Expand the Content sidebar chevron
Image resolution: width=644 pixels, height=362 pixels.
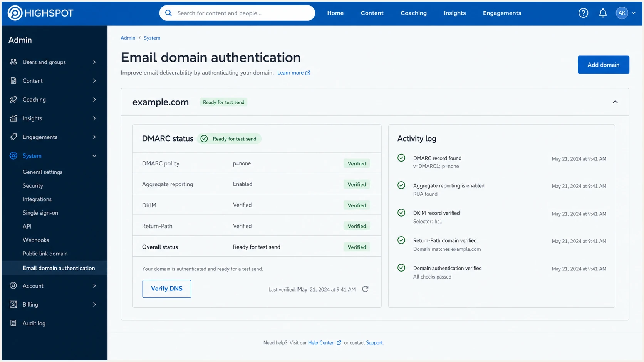tap(94, 81)
